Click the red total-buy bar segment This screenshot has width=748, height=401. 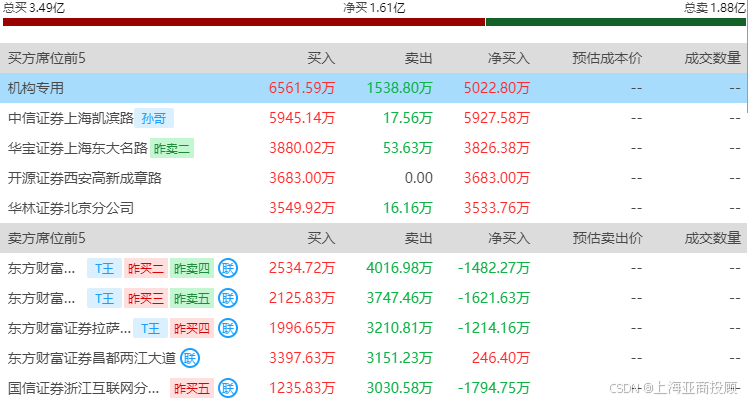click(x=244, y=22)
